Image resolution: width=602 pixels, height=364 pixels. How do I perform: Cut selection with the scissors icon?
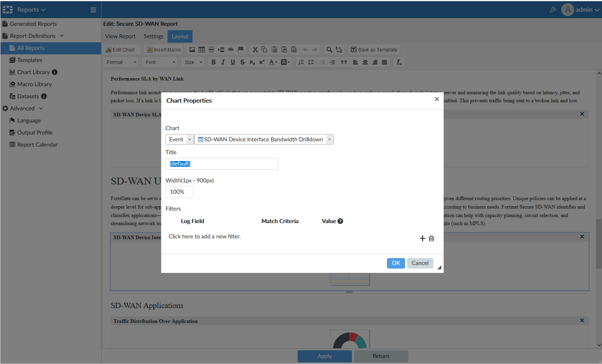(x=255, y=50)
